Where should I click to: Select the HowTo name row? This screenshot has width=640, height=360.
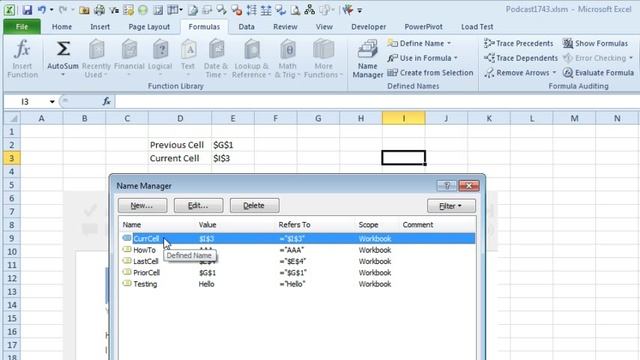[x=298, y=250]
